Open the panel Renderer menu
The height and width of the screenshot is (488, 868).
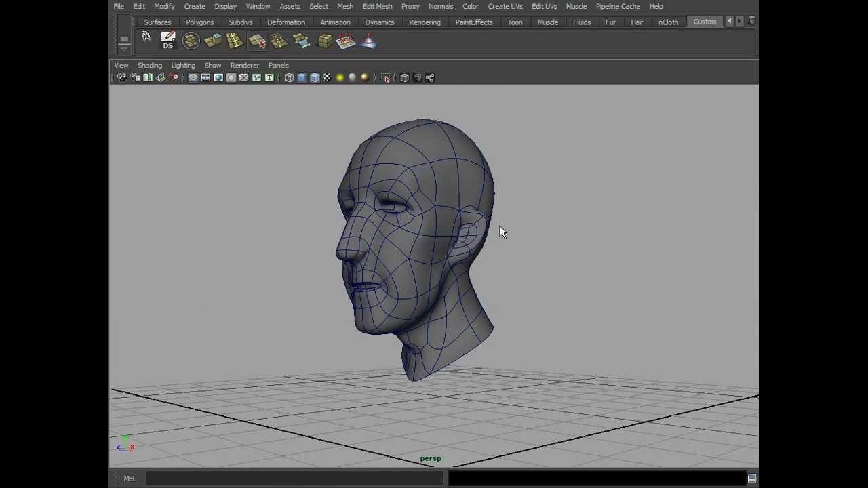click(245, 66)
